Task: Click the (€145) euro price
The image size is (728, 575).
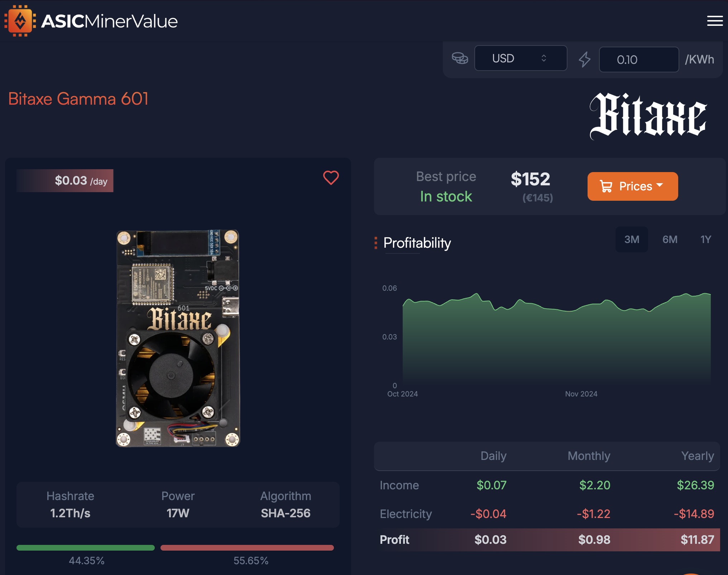Action: [x=537, y=198]
